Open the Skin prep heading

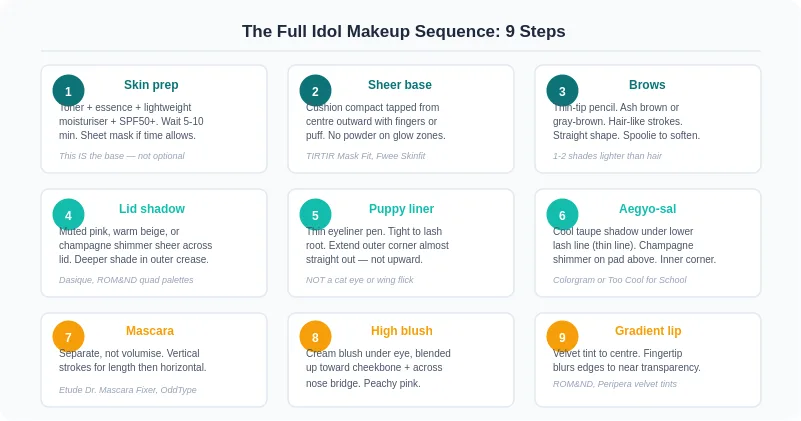(151, 85)
